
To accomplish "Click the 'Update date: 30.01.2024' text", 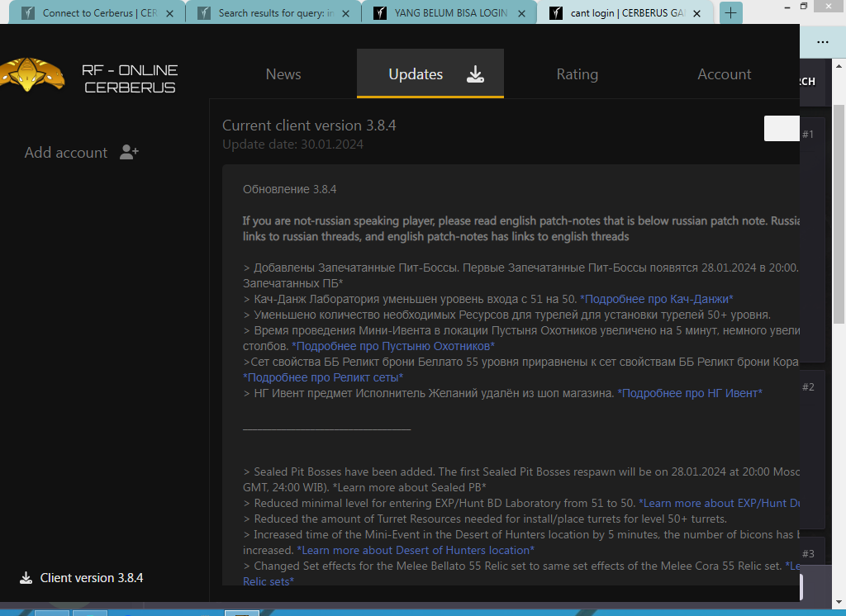I will tap(293, 145).
